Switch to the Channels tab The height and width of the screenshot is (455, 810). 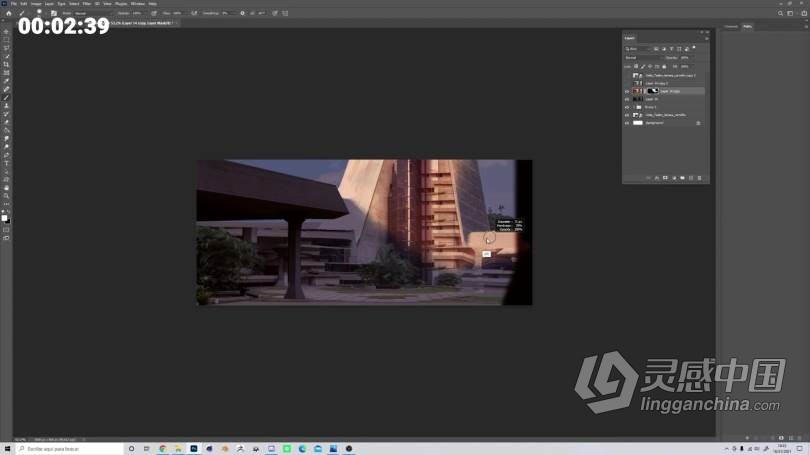[731, 26]
